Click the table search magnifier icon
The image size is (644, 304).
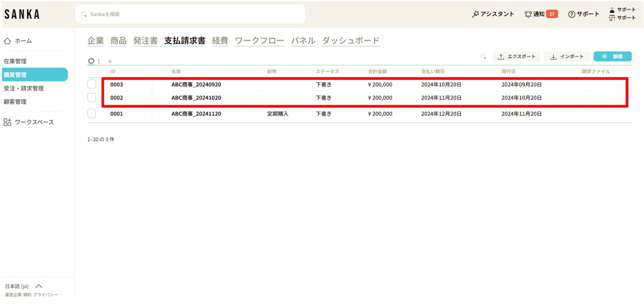point(483,56)
